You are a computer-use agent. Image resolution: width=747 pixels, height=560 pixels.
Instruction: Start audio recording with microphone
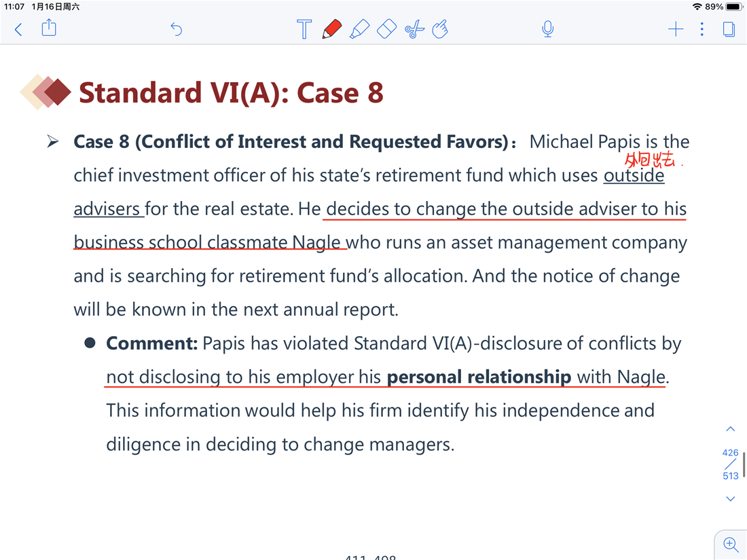click(548, 29)
